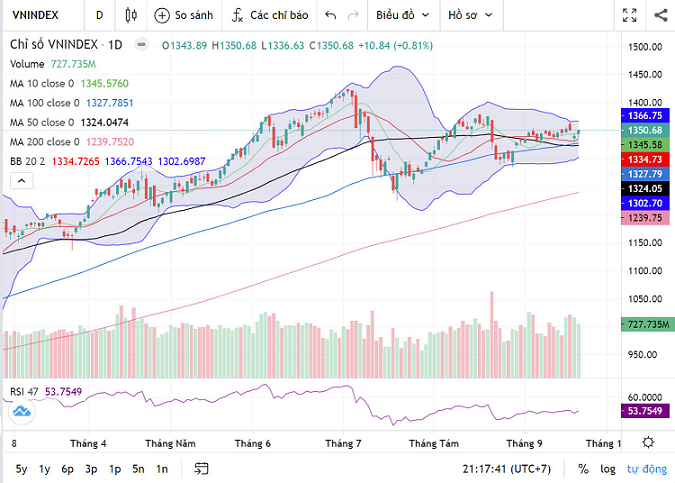
Task: Toggle tự động auto scale
Action: [645, 468]
